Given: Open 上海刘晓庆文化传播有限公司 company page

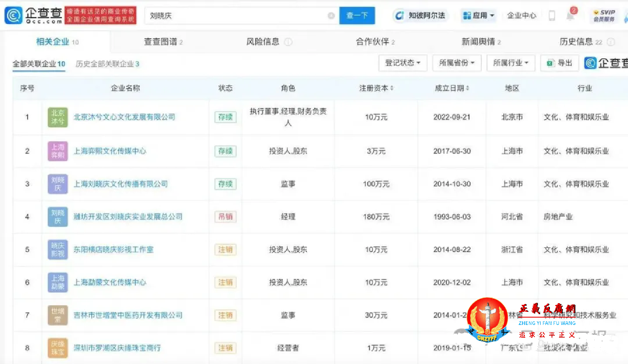Looking at the screenshot, I should [x=120, y=184].
